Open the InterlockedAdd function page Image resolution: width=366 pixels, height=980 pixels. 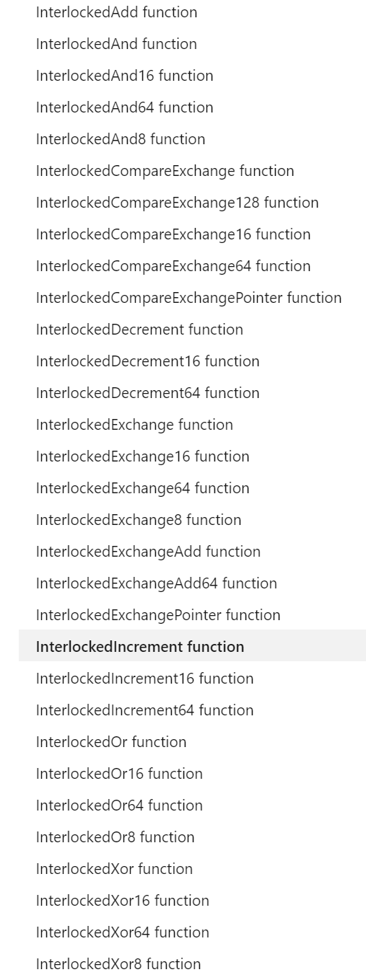click(116, 12)
